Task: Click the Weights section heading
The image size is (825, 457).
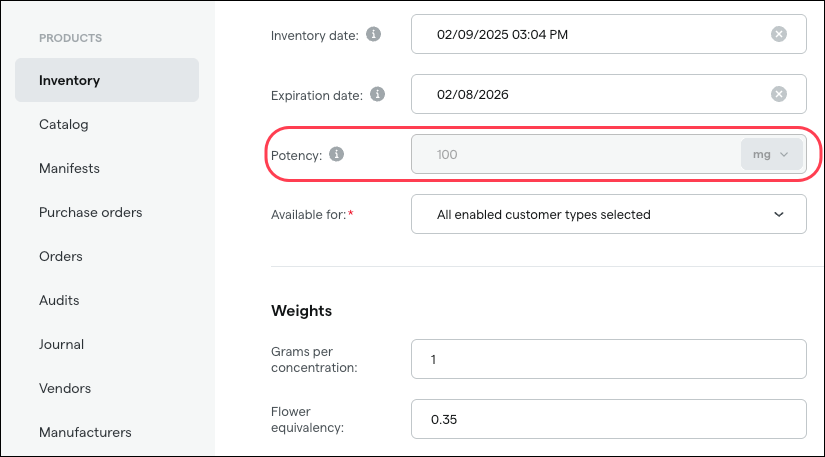Action: pos(301,311)
